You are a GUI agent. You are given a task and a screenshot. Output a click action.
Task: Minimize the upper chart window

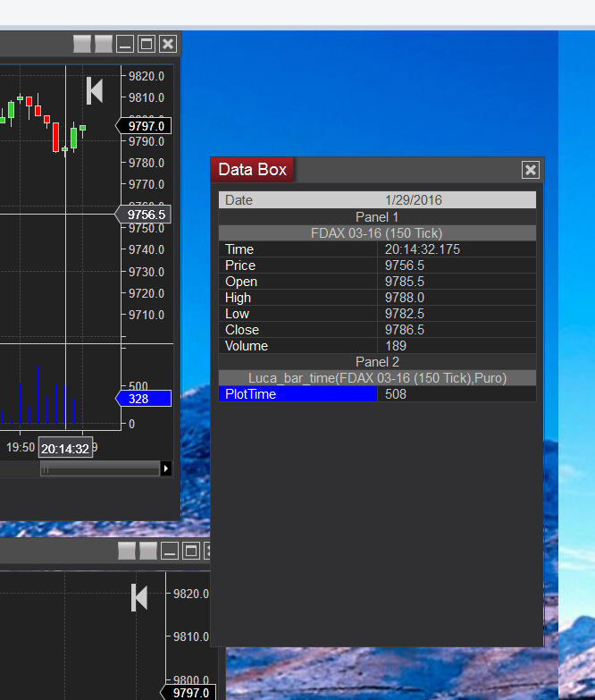tap(125, 44)
